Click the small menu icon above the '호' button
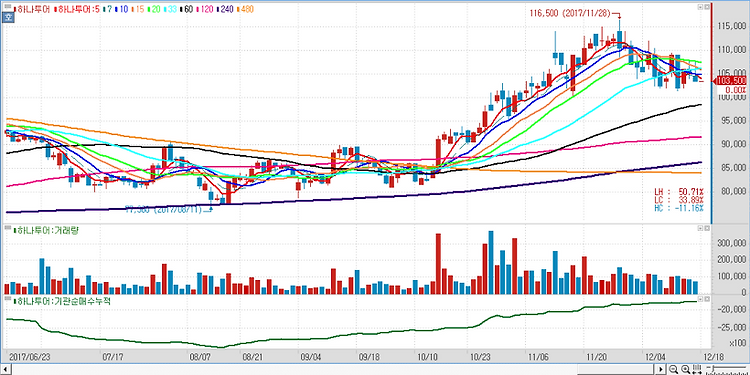The width and height of the screenshot is (750, 375). point(8,6)
